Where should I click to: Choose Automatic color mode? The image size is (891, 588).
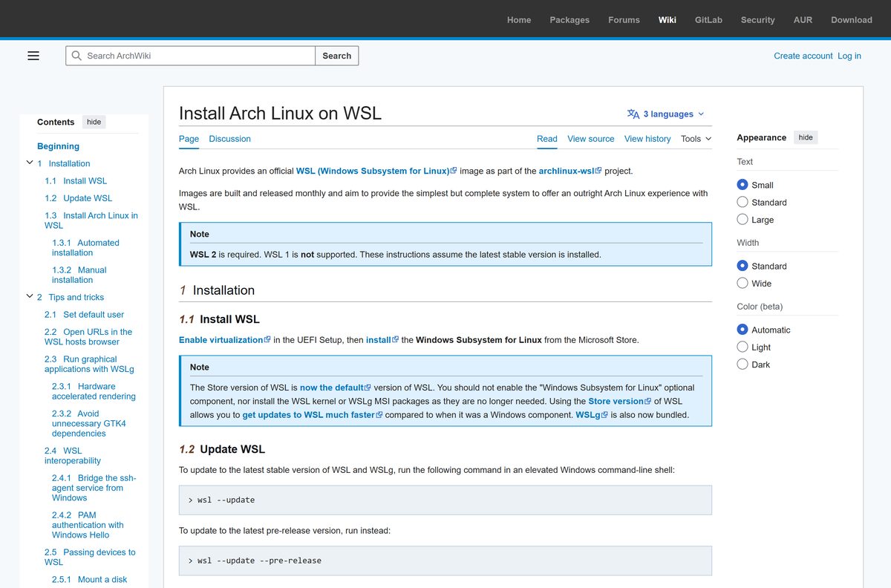[742, 330]
